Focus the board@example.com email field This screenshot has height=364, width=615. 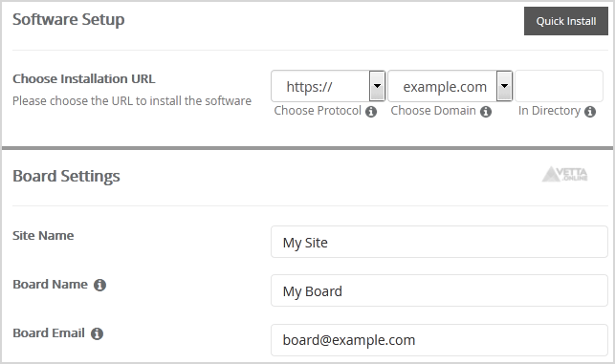click(x=439, y=340)
